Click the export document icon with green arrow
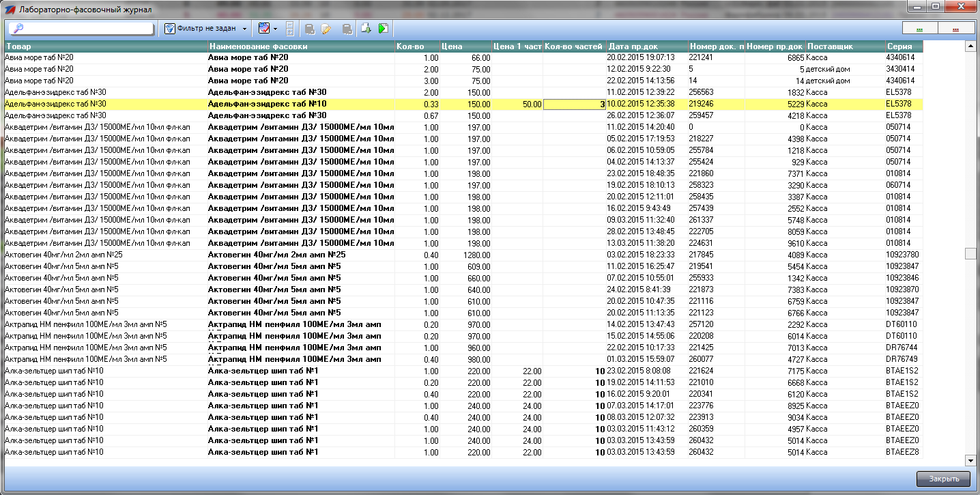 point(366,29)
